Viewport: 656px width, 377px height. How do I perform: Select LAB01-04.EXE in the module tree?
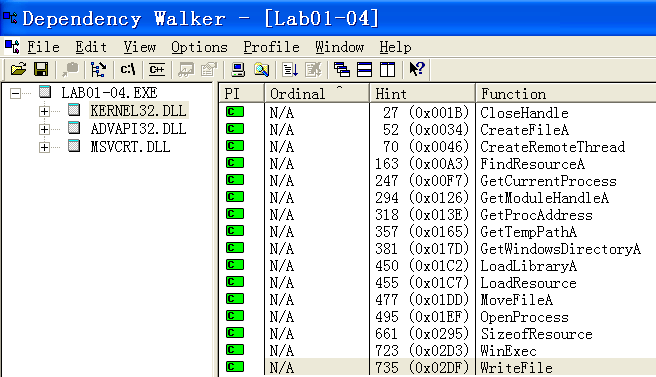click(110, 92)
